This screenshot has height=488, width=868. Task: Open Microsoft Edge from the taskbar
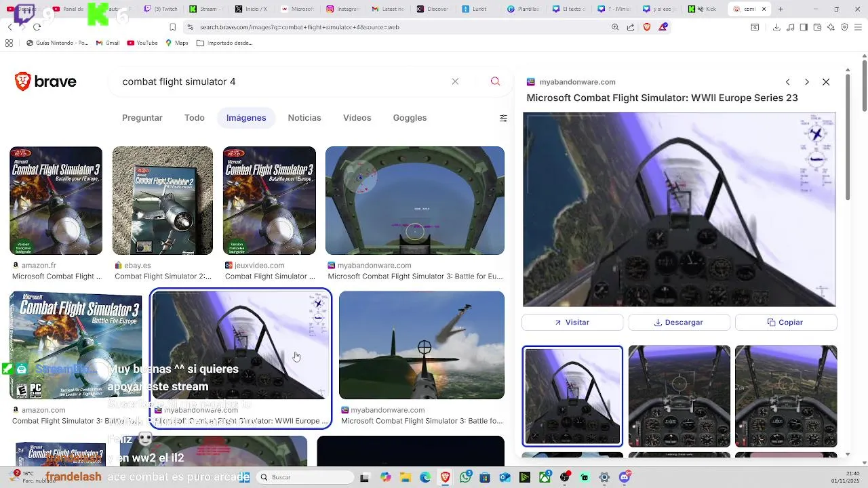(425, 477)
